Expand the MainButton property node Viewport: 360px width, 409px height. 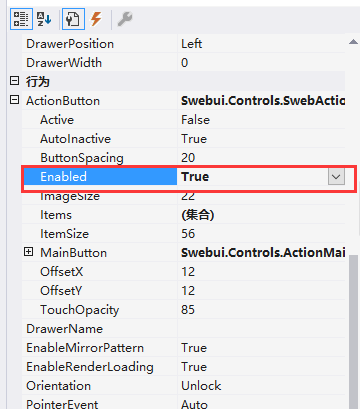click(29, 252)
